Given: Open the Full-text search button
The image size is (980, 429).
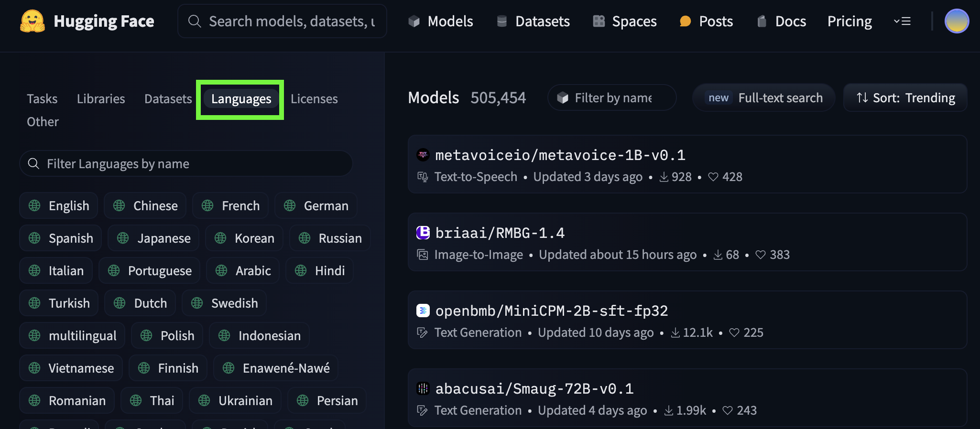Looking at the screenshot, I should coord(763,97).
